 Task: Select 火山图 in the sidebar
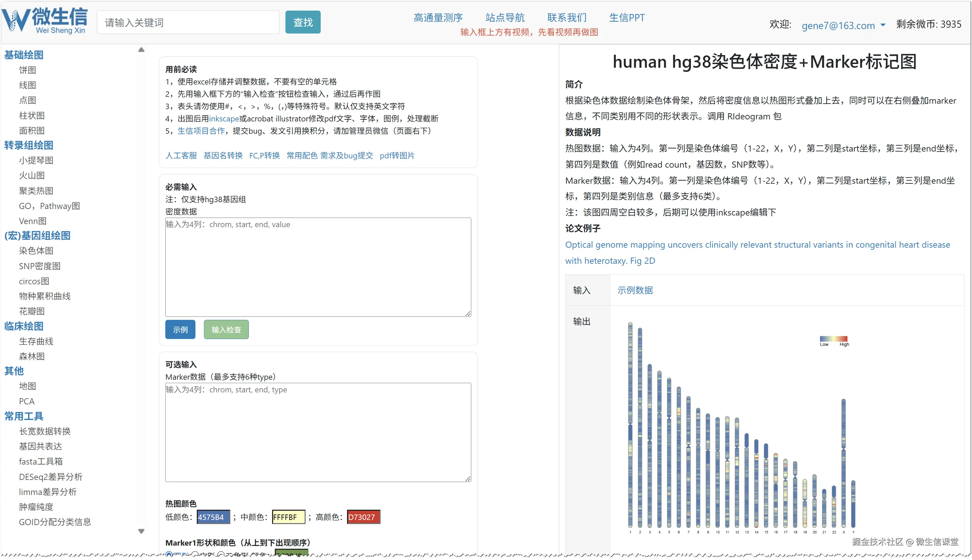32,175
